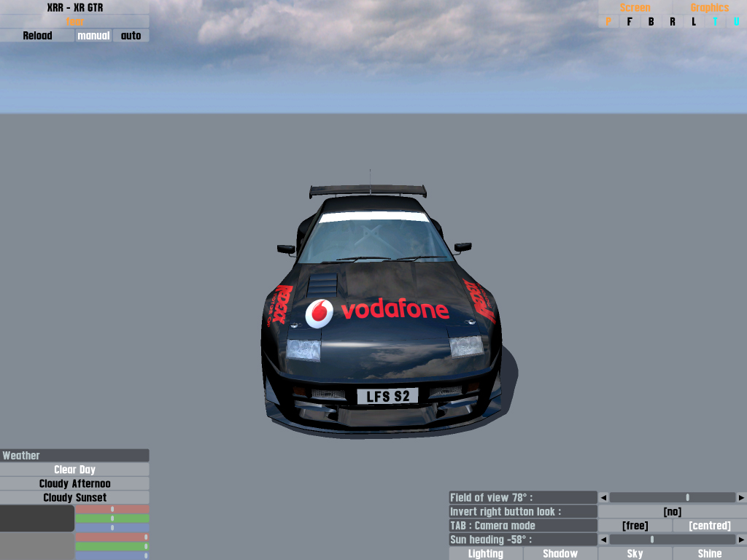Open the Shine settings tab
Screen dimensions: 747x560
pyautogui.click(x=709, y=554)
